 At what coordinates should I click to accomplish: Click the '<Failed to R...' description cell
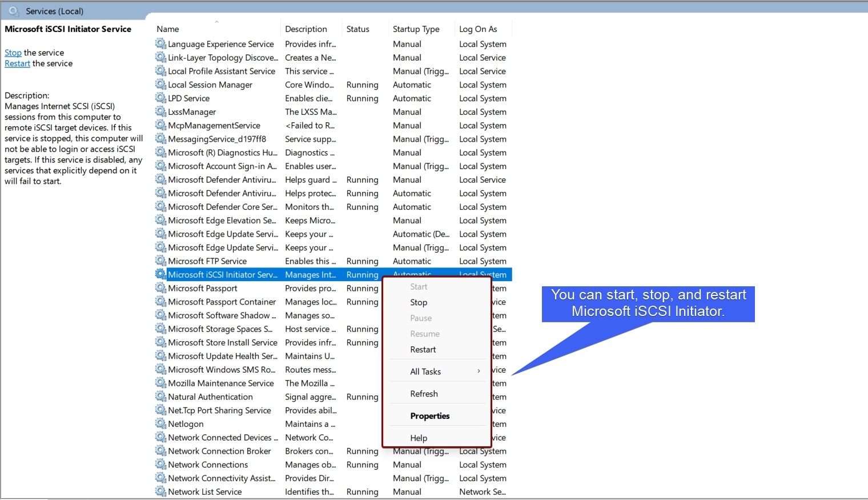(x=310, y=125)
